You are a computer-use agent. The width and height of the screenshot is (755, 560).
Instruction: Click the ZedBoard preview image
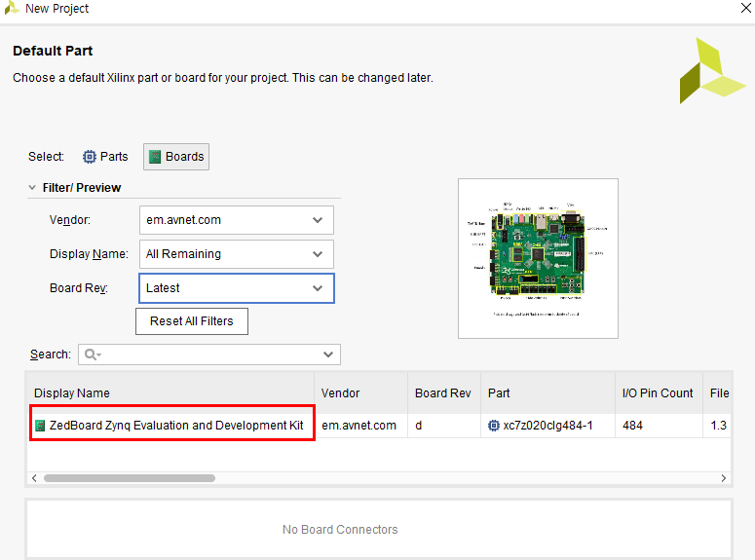coord(538,258)
